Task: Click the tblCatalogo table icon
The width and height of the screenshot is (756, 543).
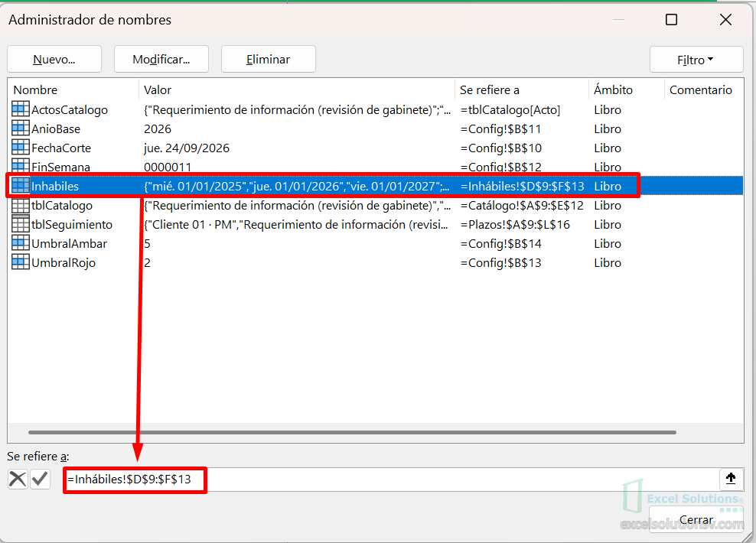Action: click(x=20, y=205)
